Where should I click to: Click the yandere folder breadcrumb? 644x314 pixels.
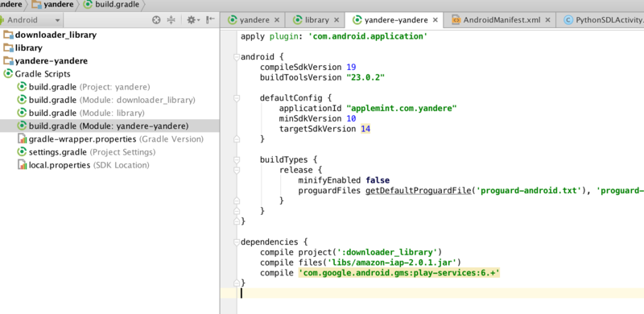[x=53, y=5]
